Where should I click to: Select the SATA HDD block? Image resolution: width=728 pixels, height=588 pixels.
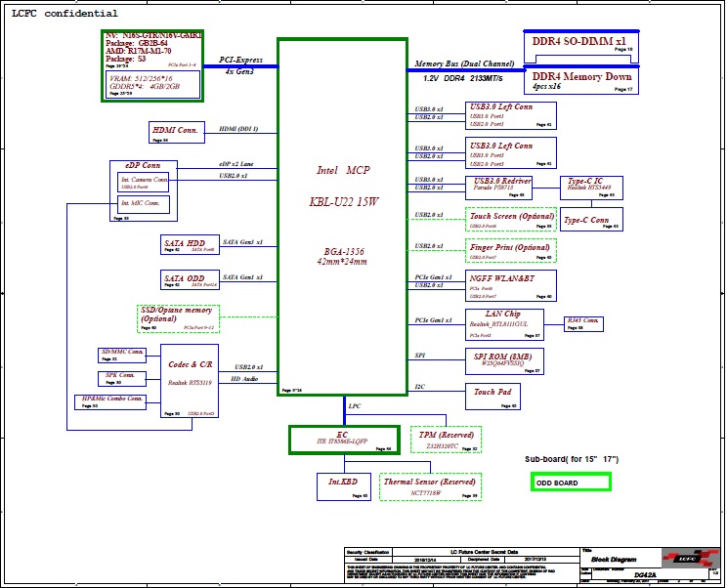pos(190,245)
